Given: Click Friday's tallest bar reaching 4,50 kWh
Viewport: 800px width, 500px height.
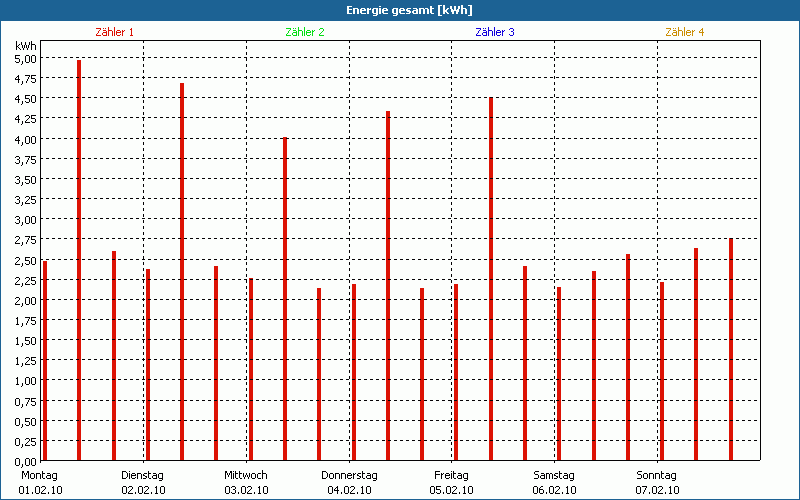Looking at the screenshot, I should [491, 279].
